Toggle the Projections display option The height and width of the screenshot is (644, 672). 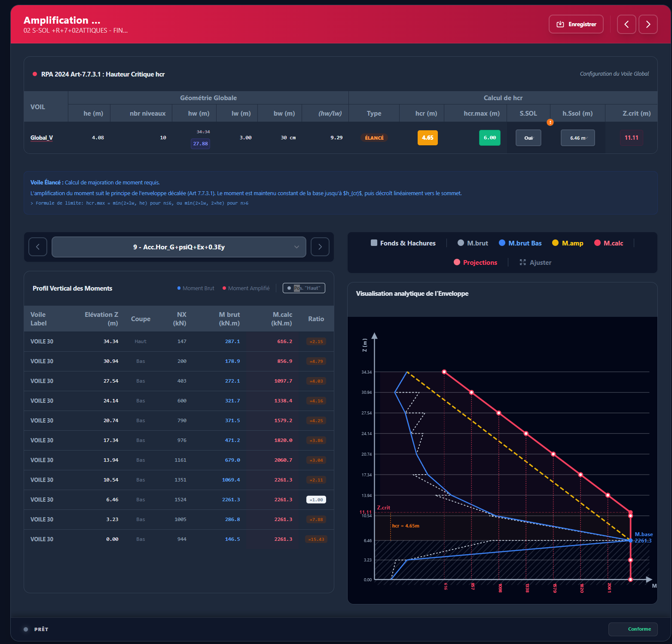point(457,262)
